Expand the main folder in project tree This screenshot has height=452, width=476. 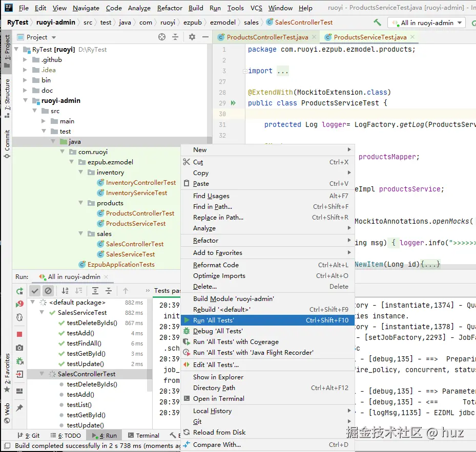pos(44,121)
